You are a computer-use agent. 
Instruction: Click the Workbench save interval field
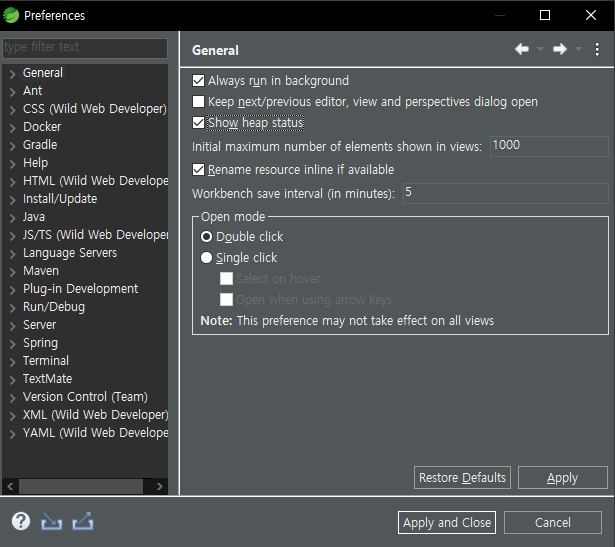coord(506,193)
